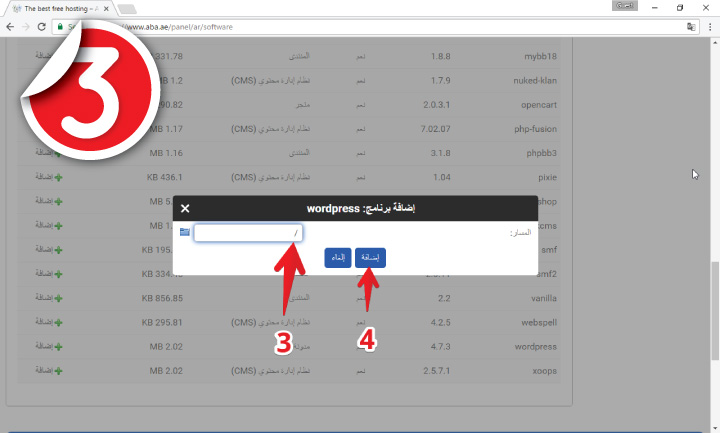Close the wordpress add-program dialog with X
This screenshot has width=720, height=433.
(x=185, y=208)
